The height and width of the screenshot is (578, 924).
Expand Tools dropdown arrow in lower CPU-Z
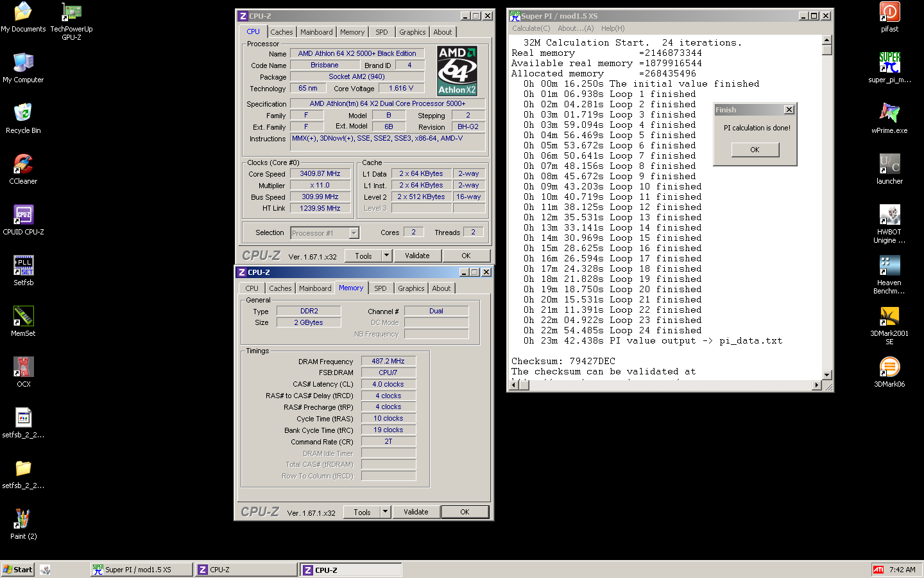coord(385,512)
